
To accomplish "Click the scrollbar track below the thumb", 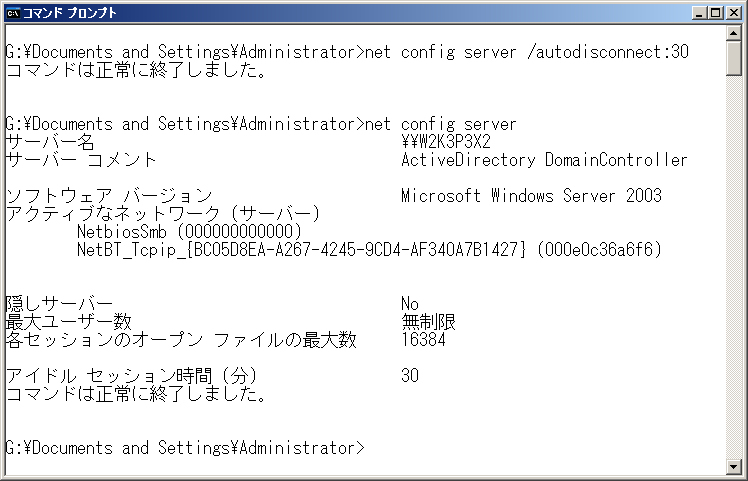I will pos(734,267).
